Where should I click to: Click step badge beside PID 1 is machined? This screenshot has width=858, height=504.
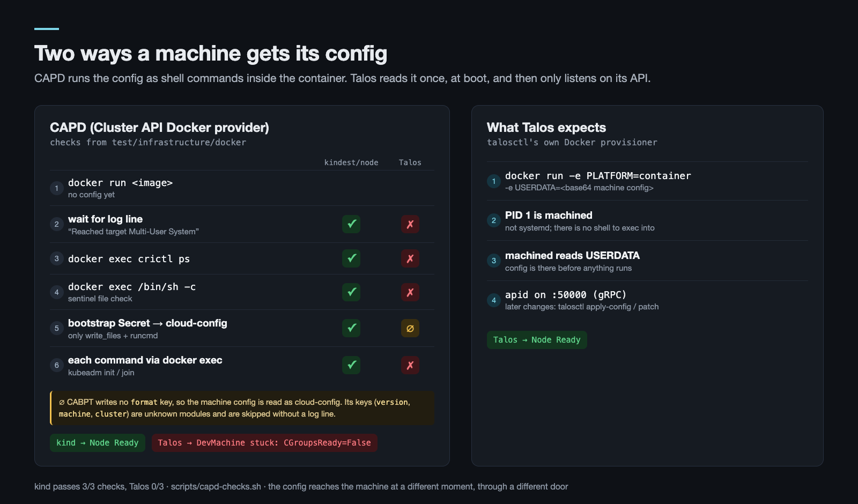pyautogui.click(x=494, y=220)
